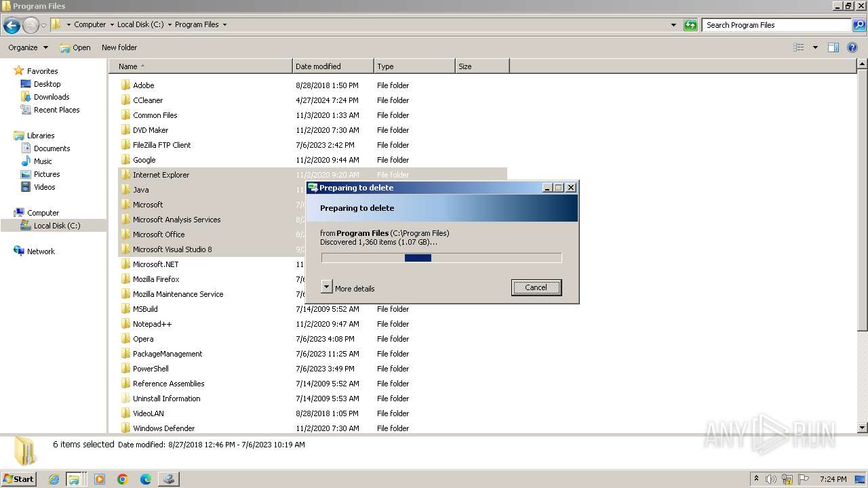Open Recent Places in navigation pane

point(56,110)
